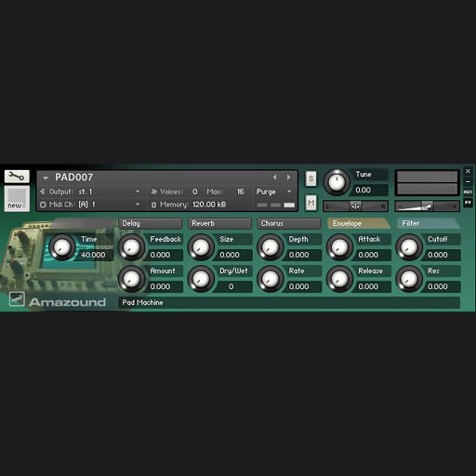Click the reverb Size knob
Screen dimensions: 476x476
coord(201,247)
